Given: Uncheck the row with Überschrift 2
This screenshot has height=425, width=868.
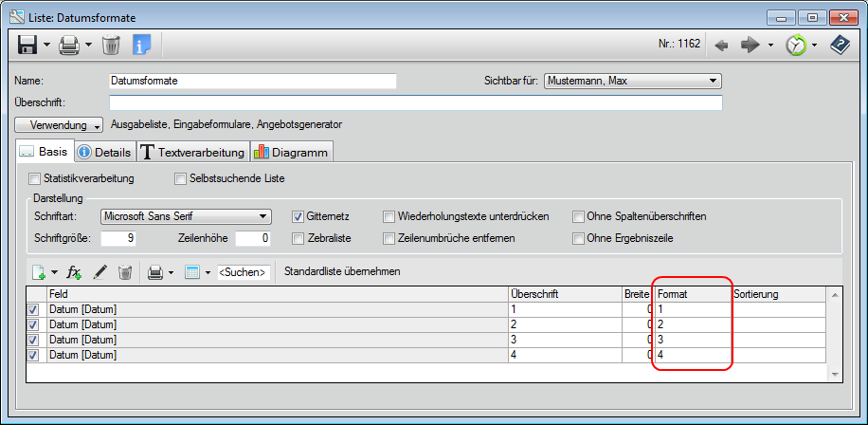Looking at the screenshot, I should pos(33,324).
